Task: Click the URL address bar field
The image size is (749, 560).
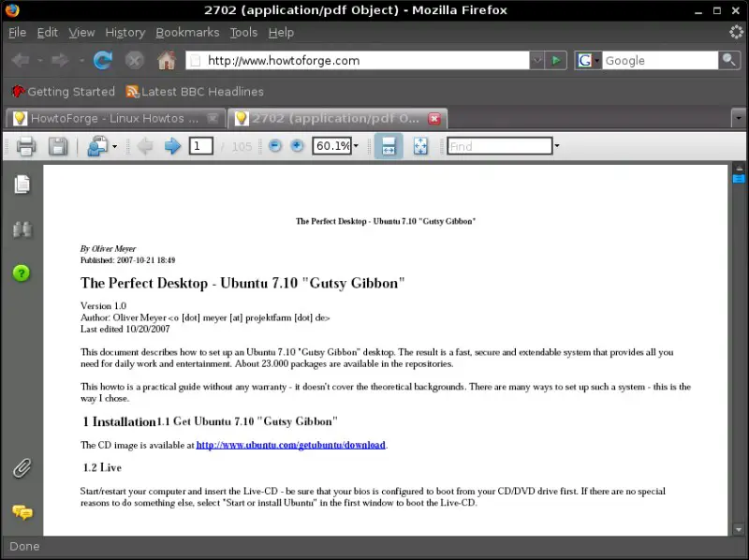Action: [x=358, y=61]
